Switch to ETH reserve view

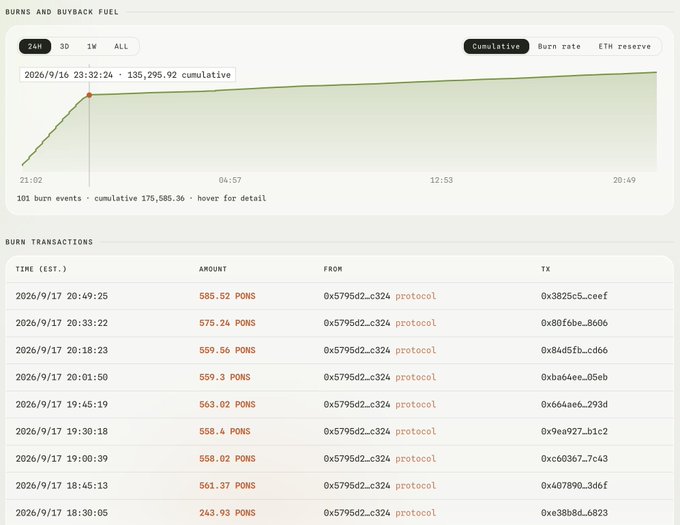click(624, 46)
